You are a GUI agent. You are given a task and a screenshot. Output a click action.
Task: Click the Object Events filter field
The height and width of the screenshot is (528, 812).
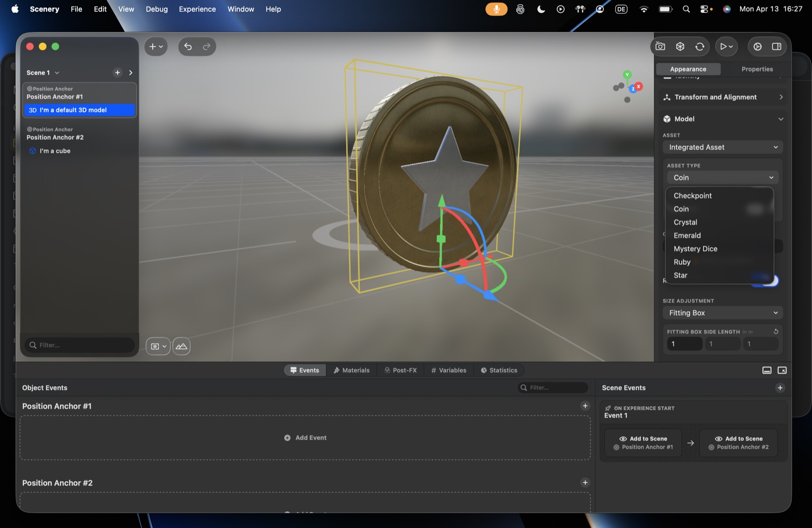tap(553, 388)
